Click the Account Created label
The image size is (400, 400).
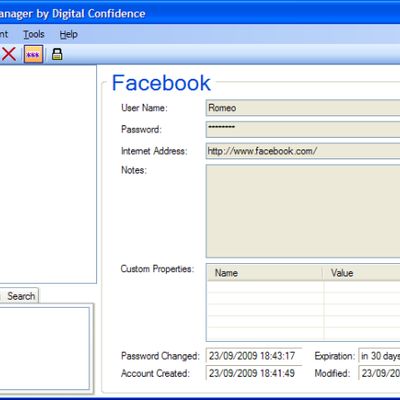(155, 373)
